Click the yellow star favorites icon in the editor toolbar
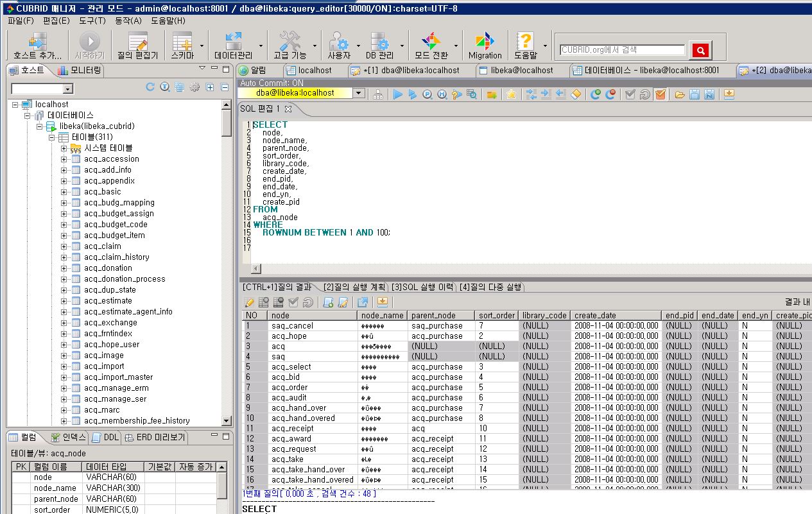The width and height of the screenshot is (812, 514). [511, 94]
